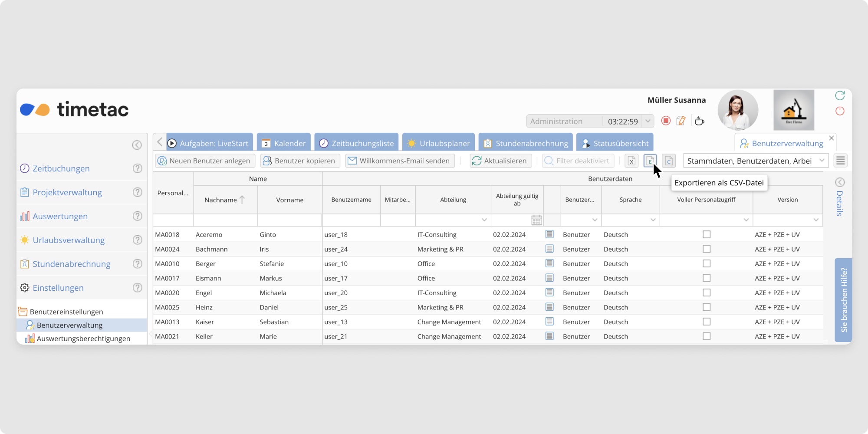Click the coffee cup break icon

tap(699, 121)
